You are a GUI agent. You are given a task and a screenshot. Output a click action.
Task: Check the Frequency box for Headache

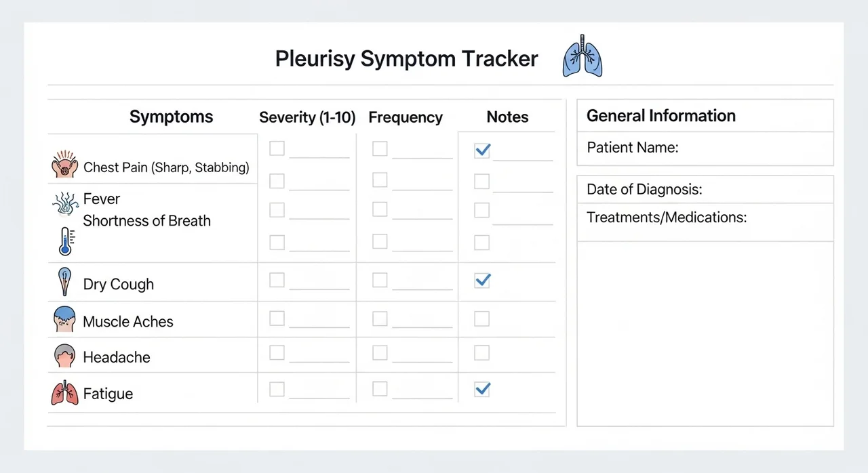coord(380,352)
